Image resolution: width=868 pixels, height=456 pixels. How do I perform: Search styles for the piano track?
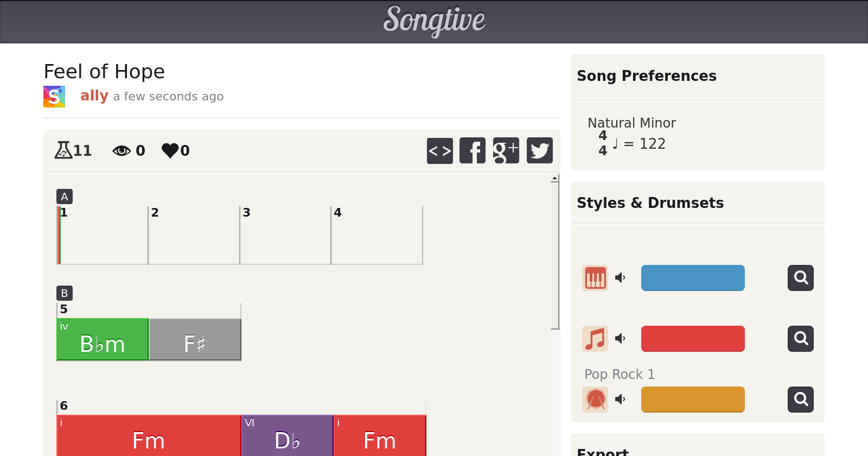pos(800,278)
